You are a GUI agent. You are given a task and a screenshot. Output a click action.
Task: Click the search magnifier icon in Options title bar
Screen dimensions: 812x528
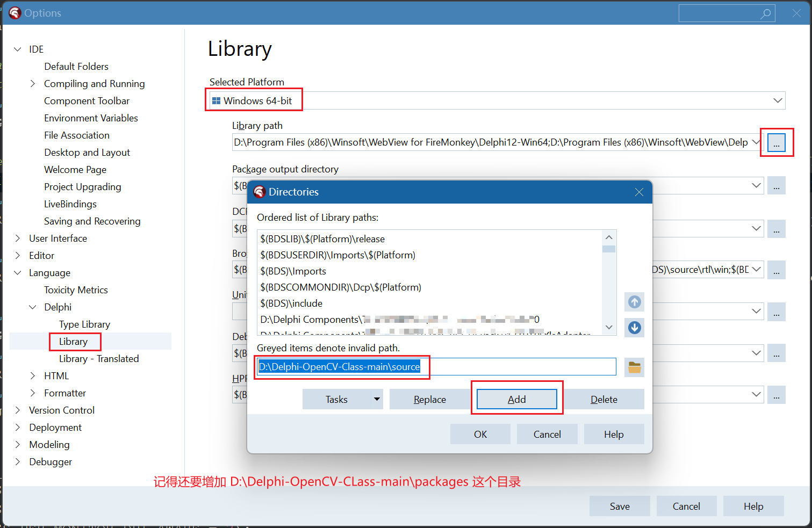click(x=766, y=13)
